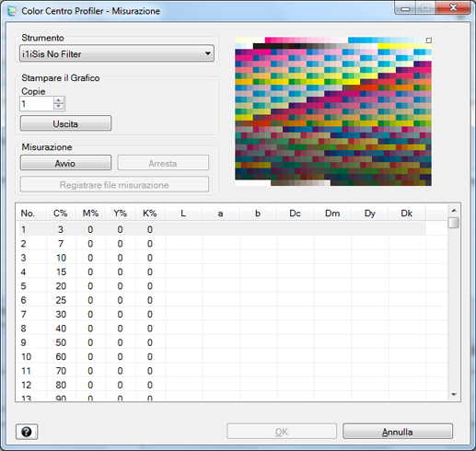
Task: Increase the Copie value with up arrow
Action: tap(59, 100)
